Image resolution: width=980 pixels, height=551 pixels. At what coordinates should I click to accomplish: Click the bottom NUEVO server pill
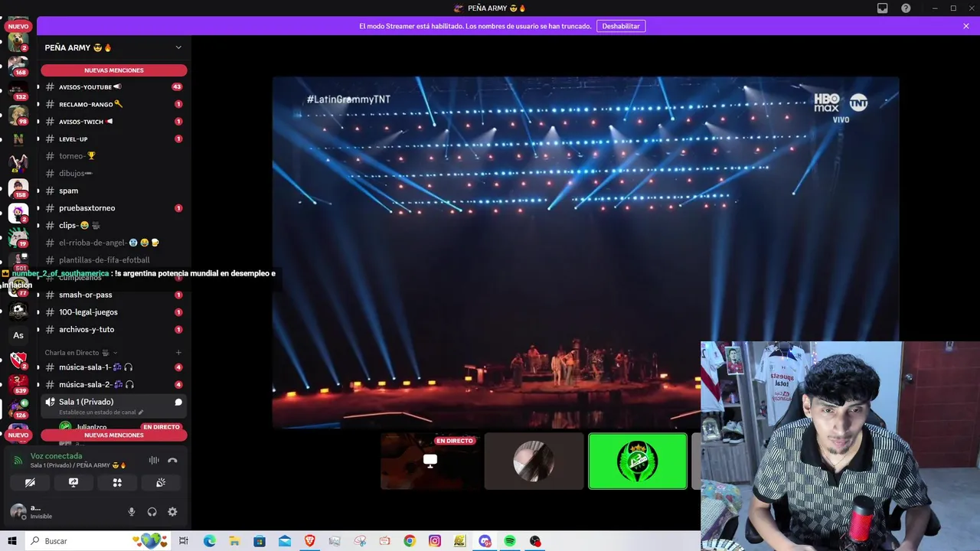coord(18,435)
